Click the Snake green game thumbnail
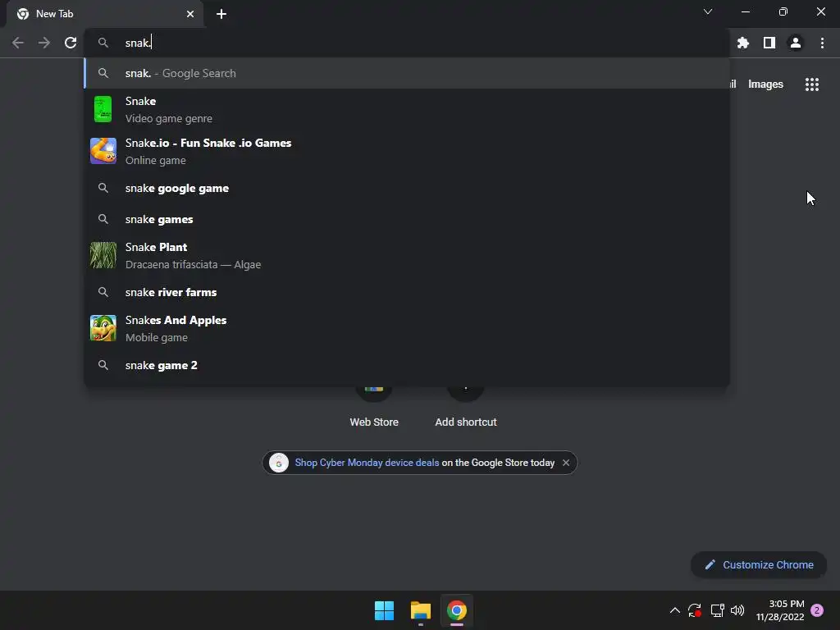 pos(103,109)
